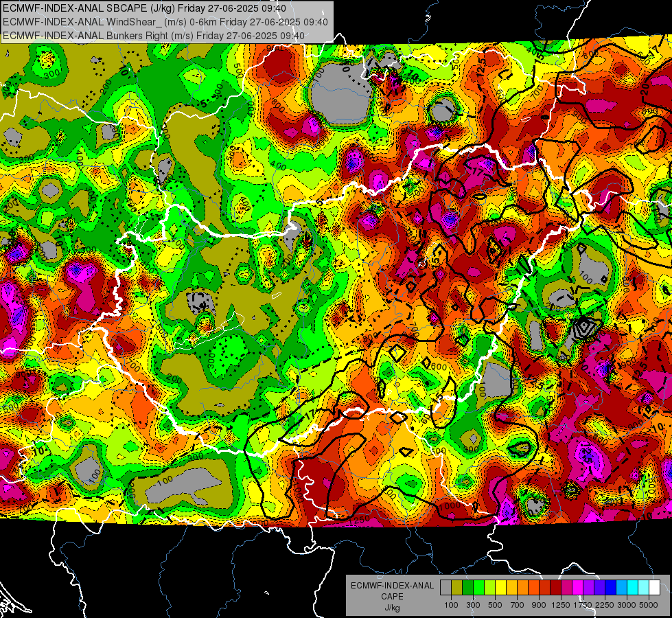Select the cyan legend swatch

coord(633,587)
